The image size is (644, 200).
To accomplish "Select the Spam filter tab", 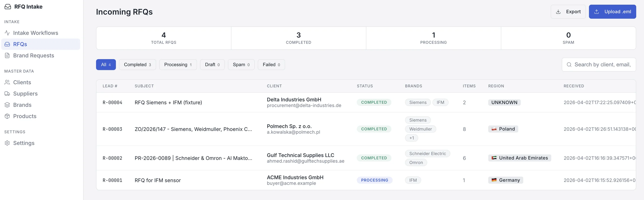I will [x=241, y=64].
